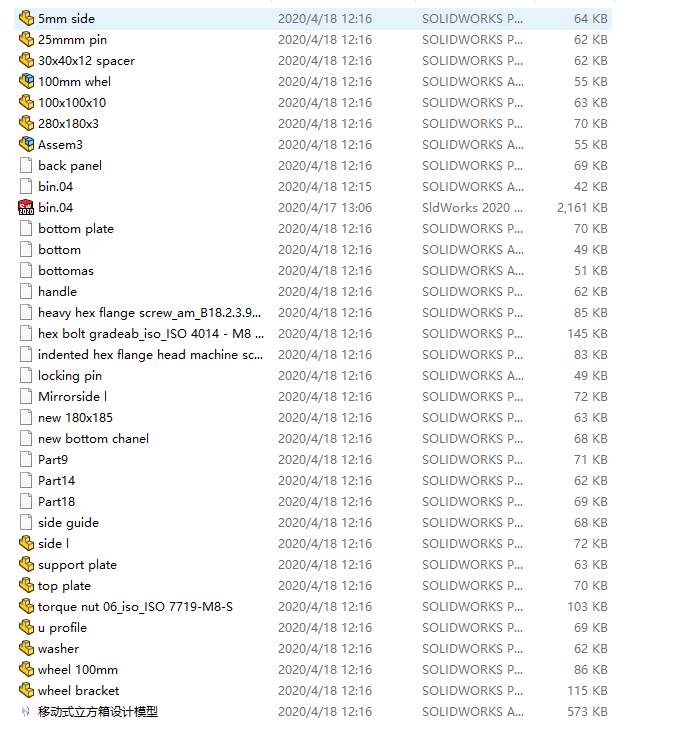Click the date cell in washer row
This screenshot has height=741, width=678.
point(325,648)
